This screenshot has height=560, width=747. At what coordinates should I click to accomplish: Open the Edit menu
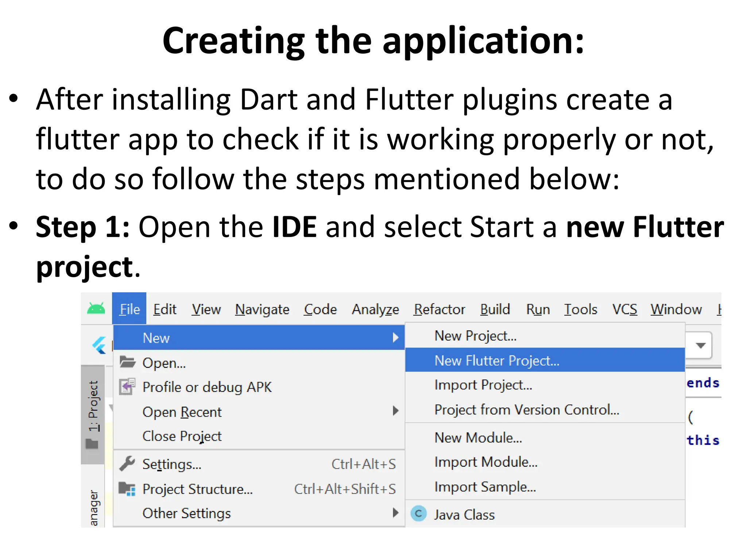pyautogui.click(x=165, y=309)
